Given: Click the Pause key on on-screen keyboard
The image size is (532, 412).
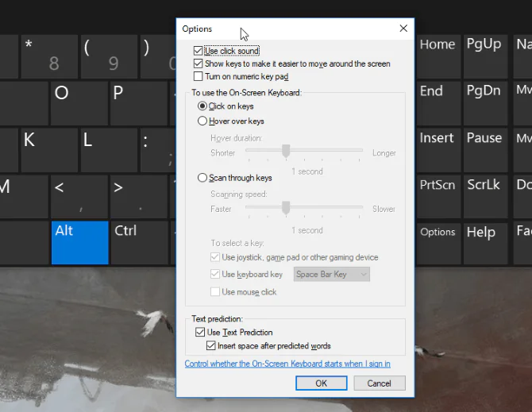Looking at the screenshot, I should 485,150.
